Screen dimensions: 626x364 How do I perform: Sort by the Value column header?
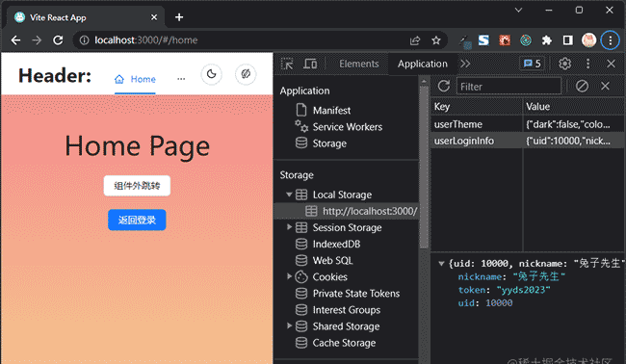pos(574,107)
